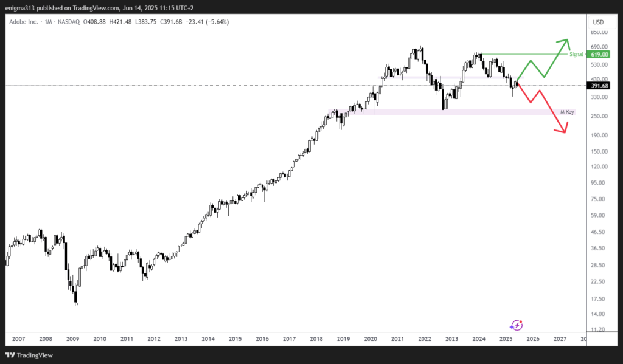Click the 190.00 price axis label
This screenshot has height=364, width=623.
[x=599, y=136]
